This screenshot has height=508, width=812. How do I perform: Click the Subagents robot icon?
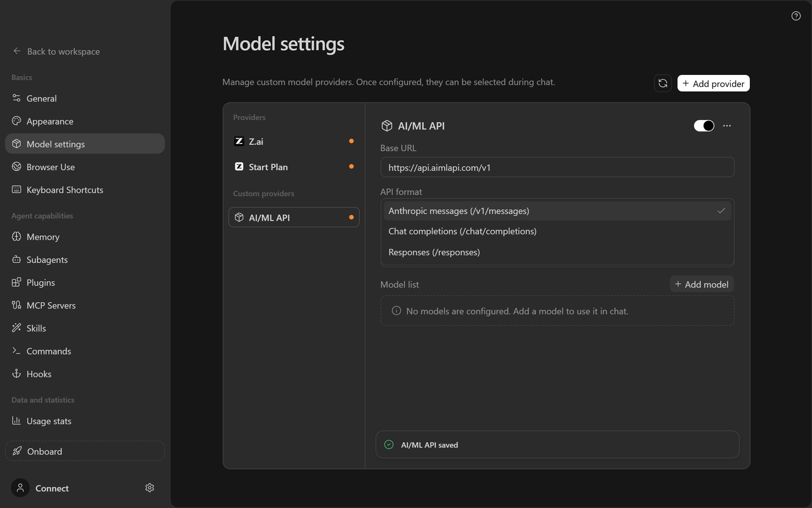point(16,260)
